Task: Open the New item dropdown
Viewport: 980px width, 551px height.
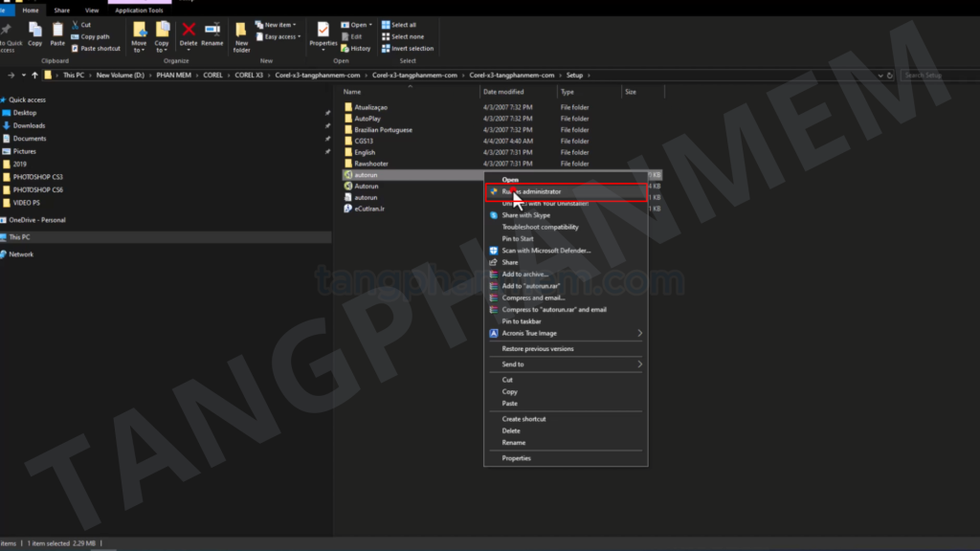Action: click(x=279, y=25)
